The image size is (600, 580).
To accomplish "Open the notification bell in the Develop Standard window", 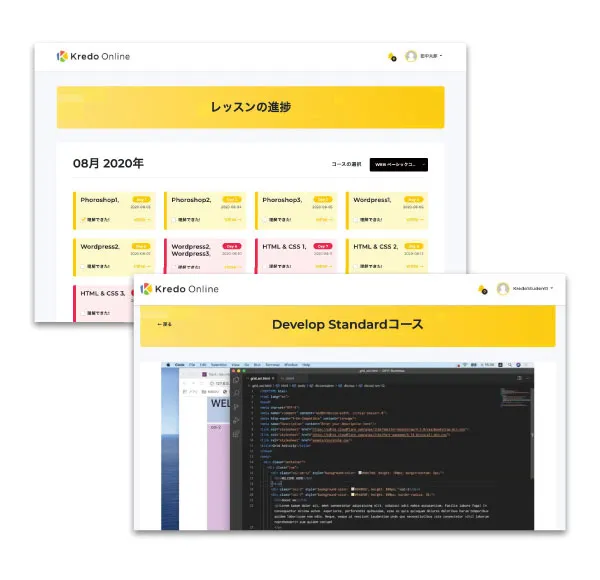I will point(483,290).
